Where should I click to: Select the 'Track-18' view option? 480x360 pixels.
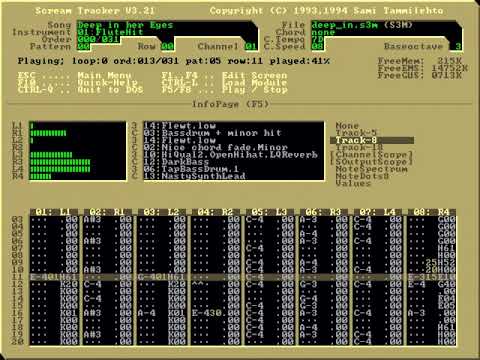(359, 147)
